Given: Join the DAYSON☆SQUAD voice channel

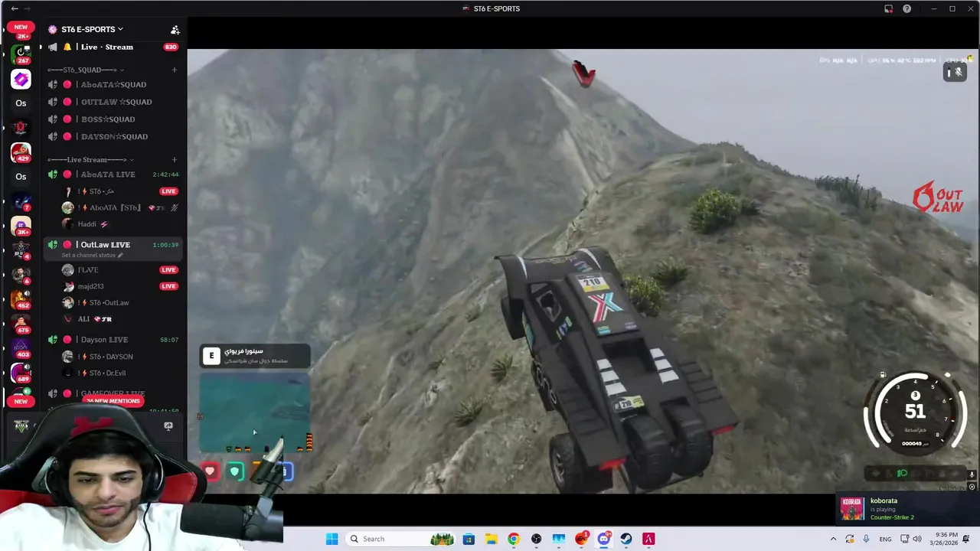Looking at the screenshot, I should [x=113, y=136].
